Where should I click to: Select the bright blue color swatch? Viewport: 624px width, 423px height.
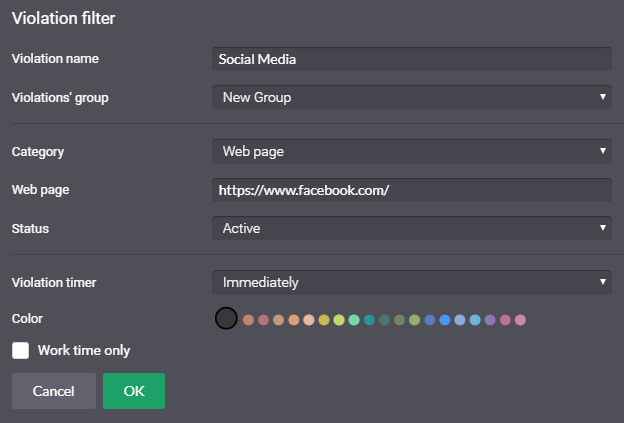point(445,320)
